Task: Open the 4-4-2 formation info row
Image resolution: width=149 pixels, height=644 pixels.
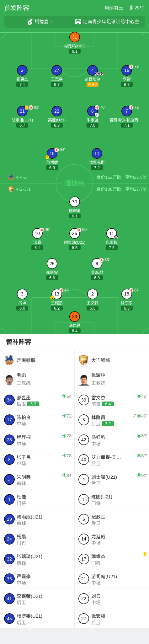Action: (x=74, y=177)
